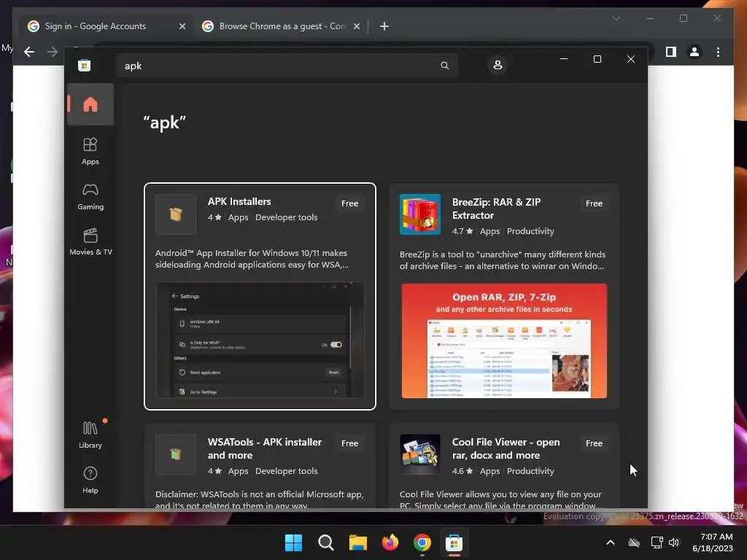Open a new Chrome tab with plus button
Viewport: 747px width, 560px height.
point(384,26)
